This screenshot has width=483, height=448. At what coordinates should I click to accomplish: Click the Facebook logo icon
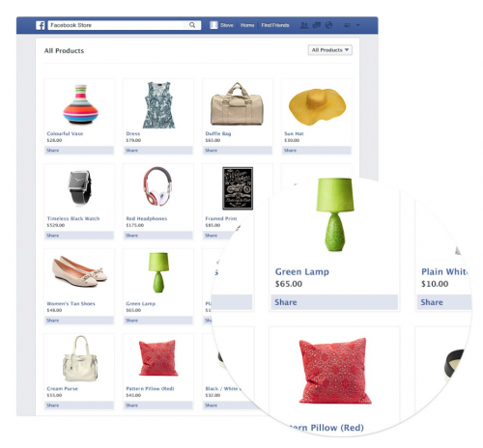point(41,25)
